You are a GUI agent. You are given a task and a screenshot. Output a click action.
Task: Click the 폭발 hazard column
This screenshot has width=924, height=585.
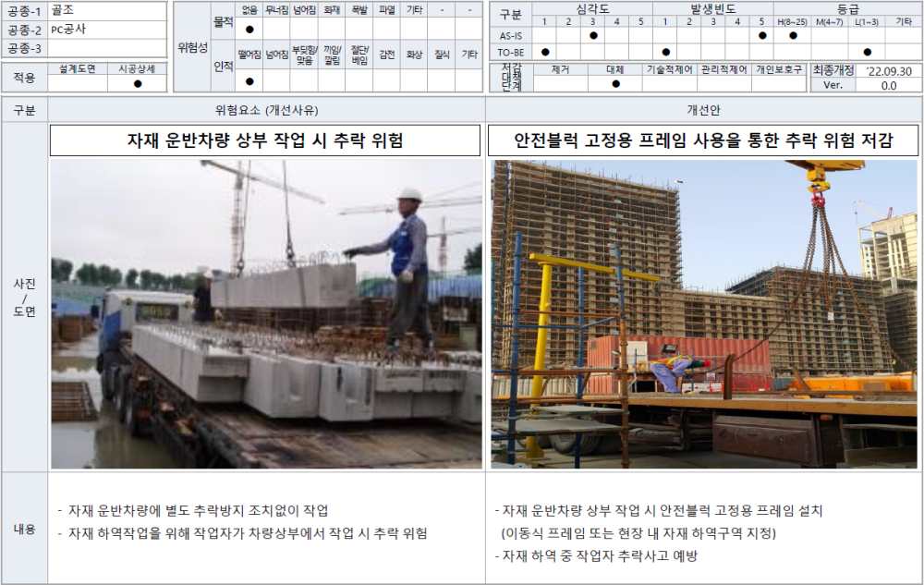point(359,10)
